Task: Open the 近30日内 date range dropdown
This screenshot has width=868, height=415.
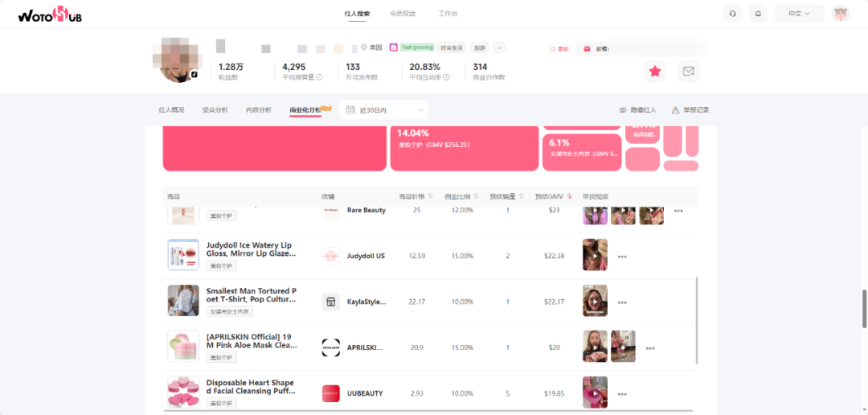Action: [x=383, y=110]
